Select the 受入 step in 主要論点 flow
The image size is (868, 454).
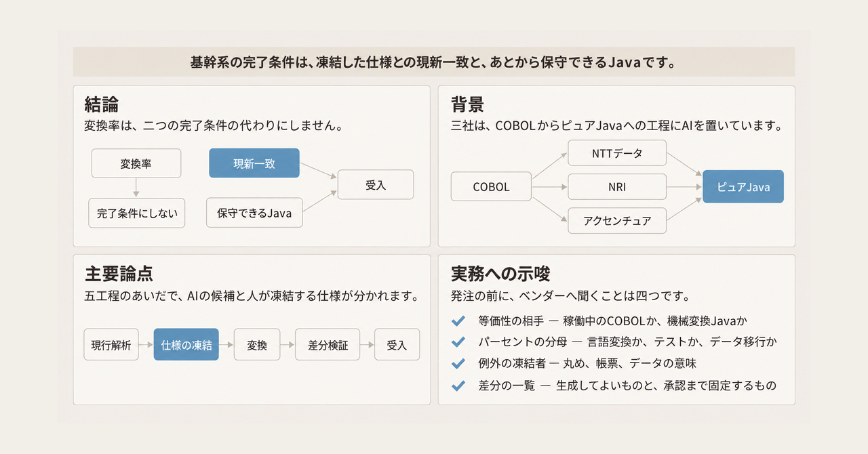397,345
